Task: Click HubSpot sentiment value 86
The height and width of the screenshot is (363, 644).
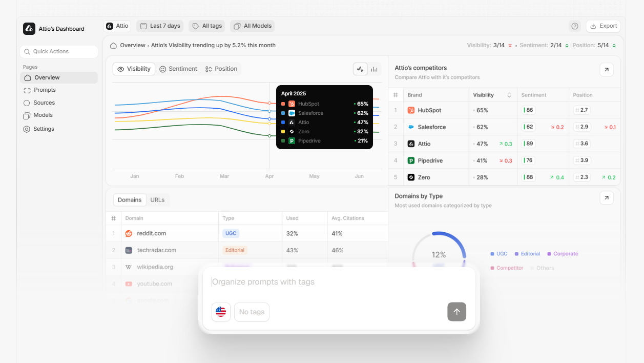Action: coord(529,110)
